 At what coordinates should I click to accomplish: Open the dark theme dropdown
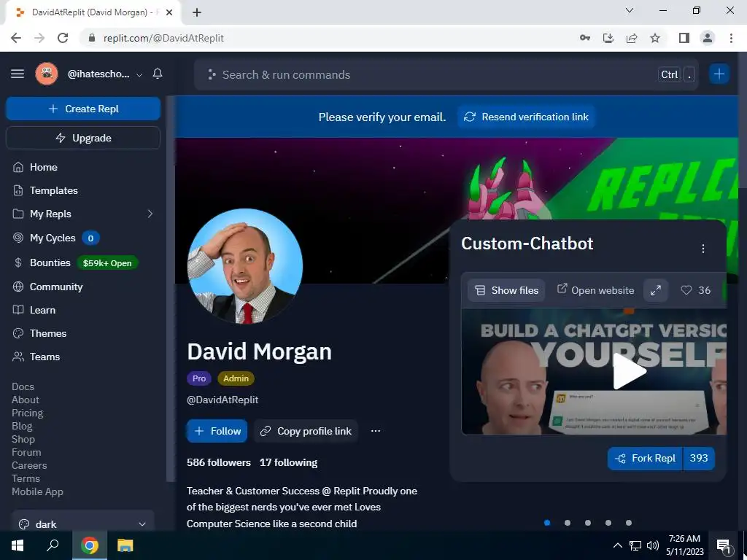tap(82, 524)
